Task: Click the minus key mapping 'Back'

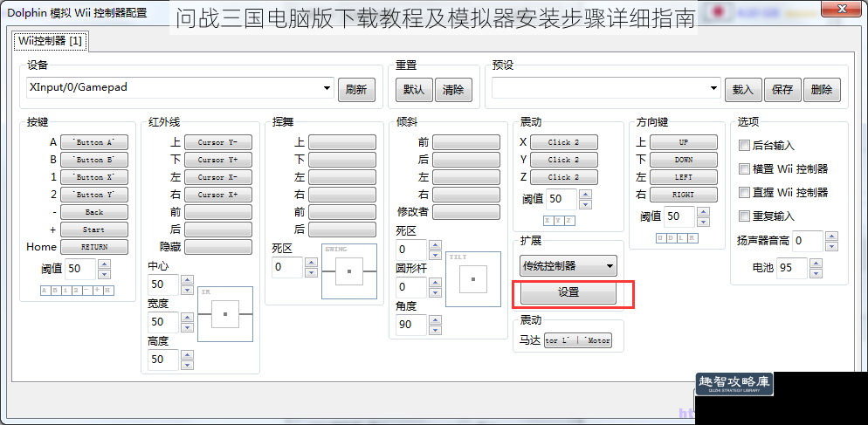Action: [94, 212]
